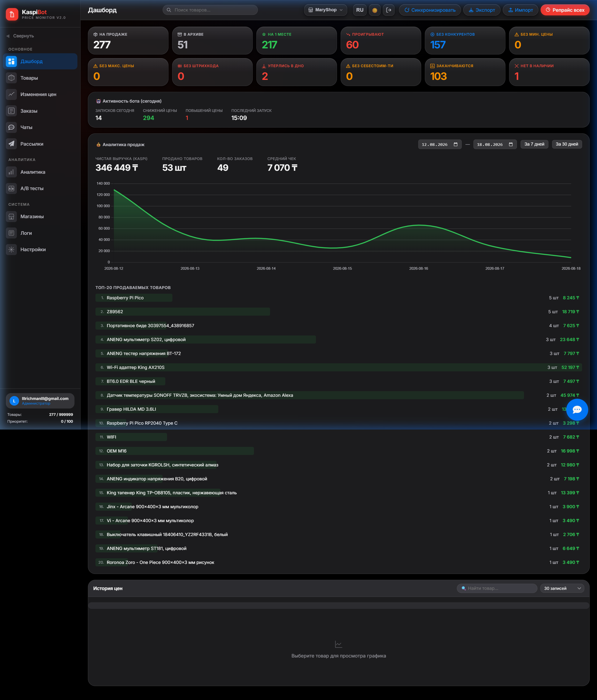Open Настройки gear icon
The width and height of the screenshot is (597, 700).
11,250
